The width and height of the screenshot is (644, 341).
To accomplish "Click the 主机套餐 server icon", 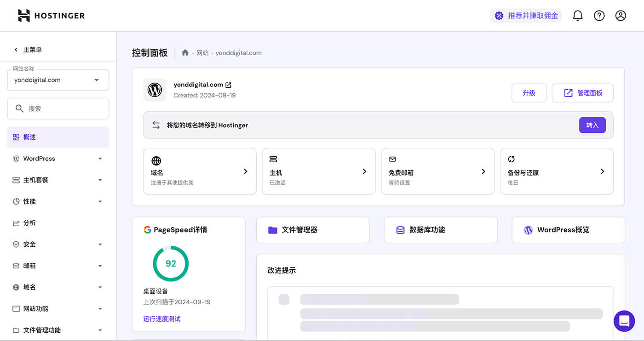I will 16,180.
